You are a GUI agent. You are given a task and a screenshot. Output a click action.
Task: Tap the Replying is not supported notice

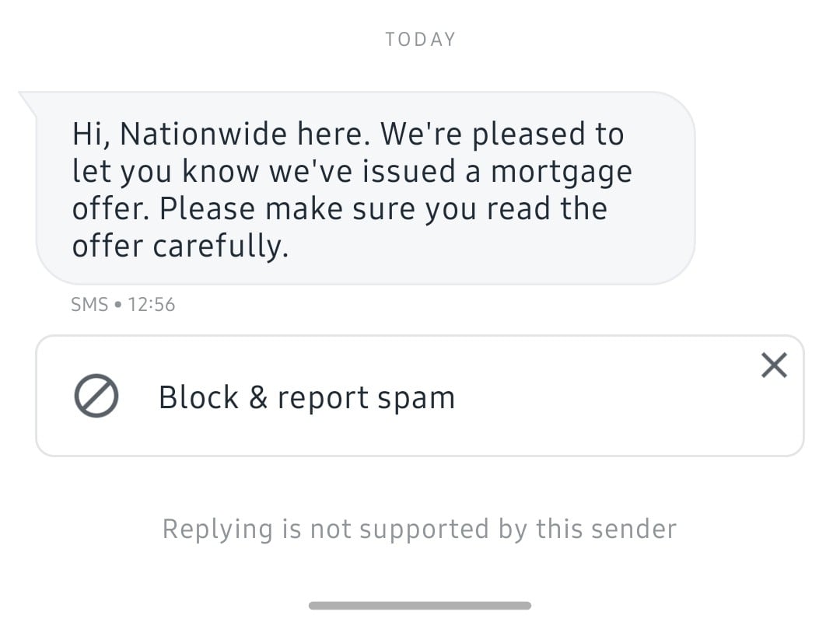point(419,529)
